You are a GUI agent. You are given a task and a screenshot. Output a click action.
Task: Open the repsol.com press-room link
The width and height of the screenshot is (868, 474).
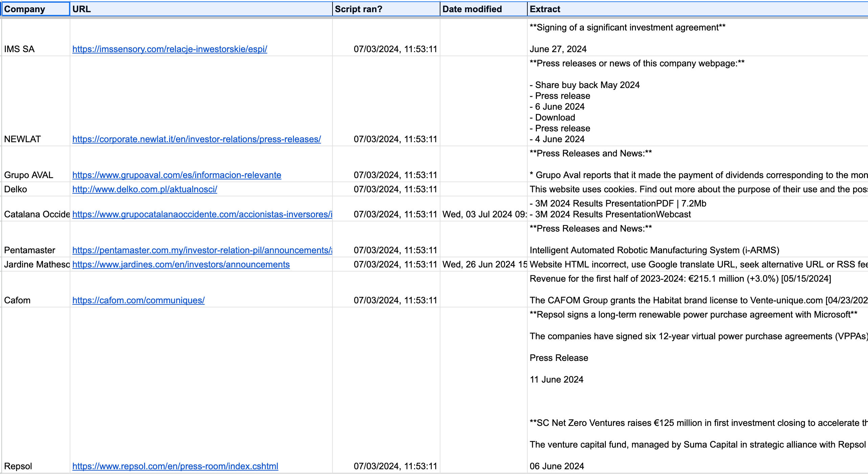(x=175, y=466)
